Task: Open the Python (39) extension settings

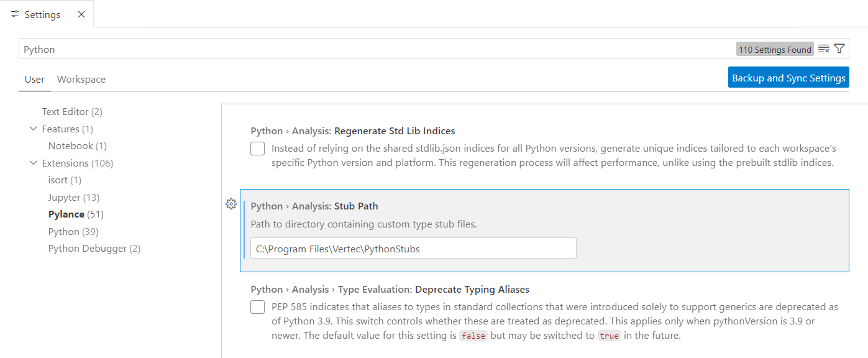Action: [73, 232]
